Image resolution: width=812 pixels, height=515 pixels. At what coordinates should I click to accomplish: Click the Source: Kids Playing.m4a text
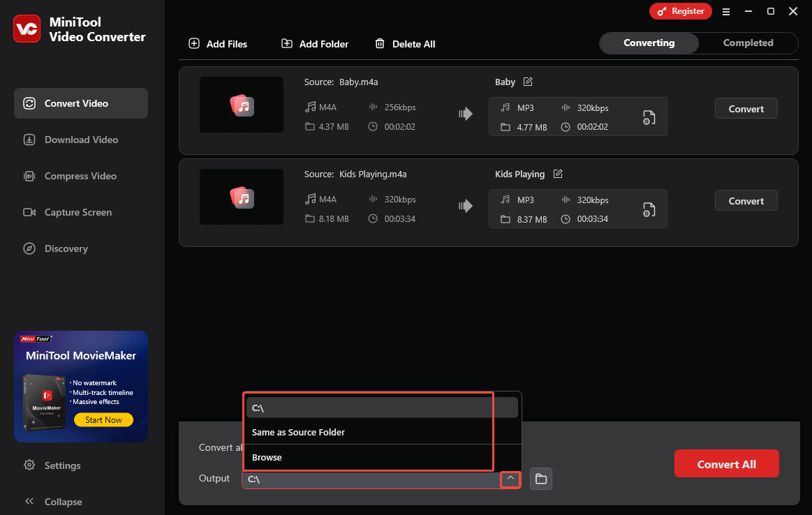coord(355,174)
